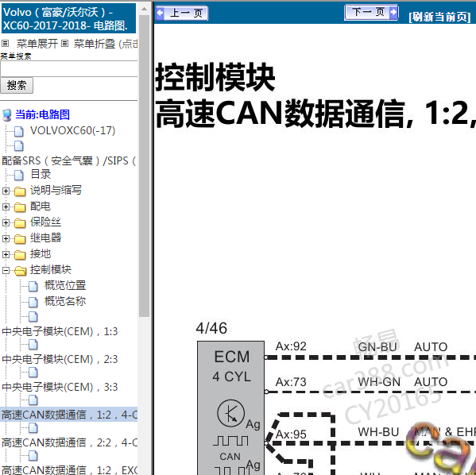
Task: Click page icon beside 概览名称
Action: click(33, 302)
